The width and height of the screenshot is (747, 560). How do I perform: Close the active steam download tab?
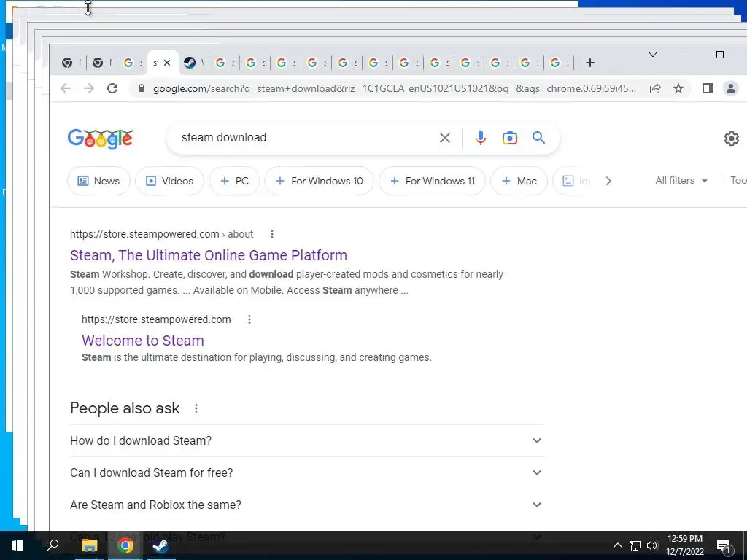(x=167, y=63)
